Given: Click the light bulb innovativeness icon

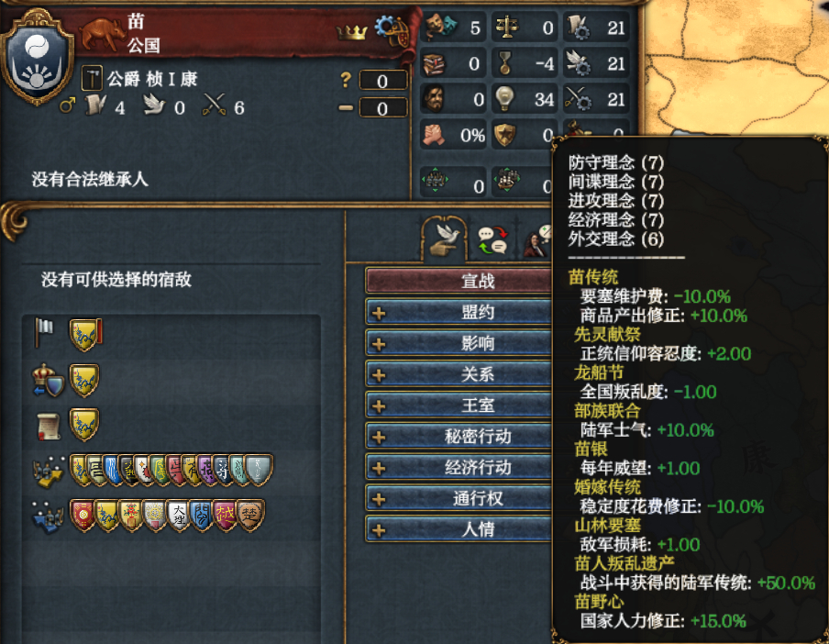Looking at the screenshot, I should pyautogui.click(x=505, y=98).
